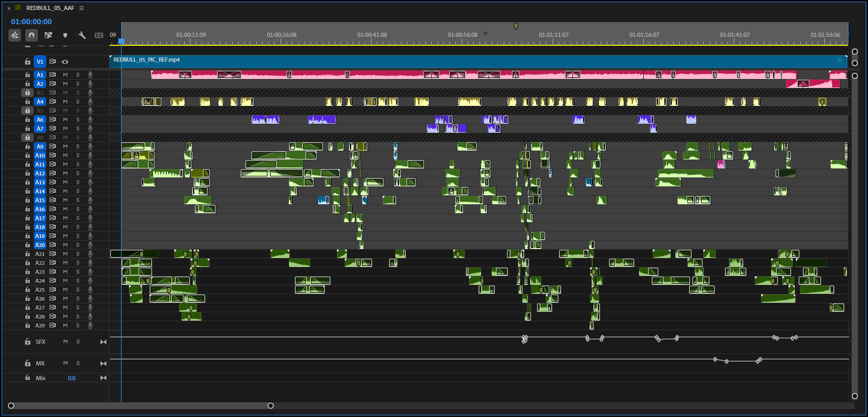Image resolution: width=868 pixels, height=417 pixels.
Task: Solo track A4
Action: pyautogui.click(x=78, y=102)
